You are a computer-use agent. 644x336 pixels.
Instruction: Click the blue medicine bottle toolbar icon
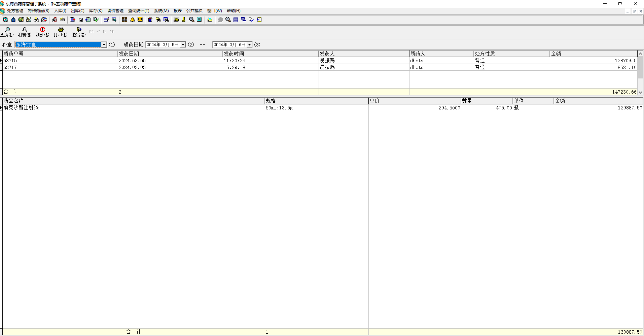click(x=13, y=20)
